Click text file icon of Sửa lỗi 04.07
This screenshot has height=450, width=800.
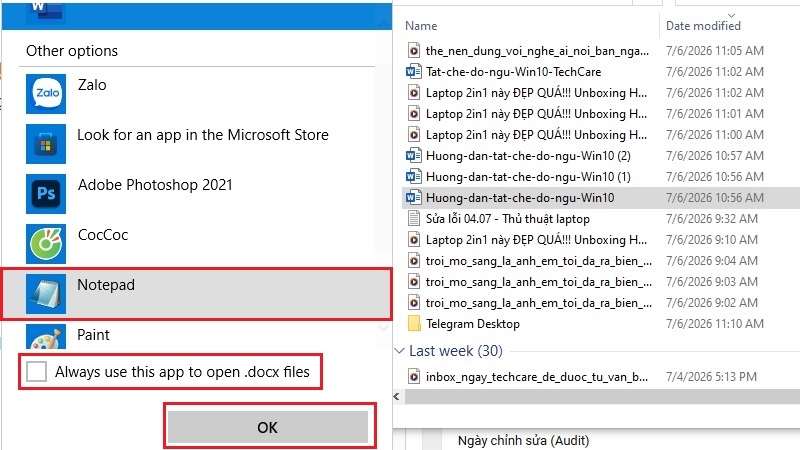point(414,218)
